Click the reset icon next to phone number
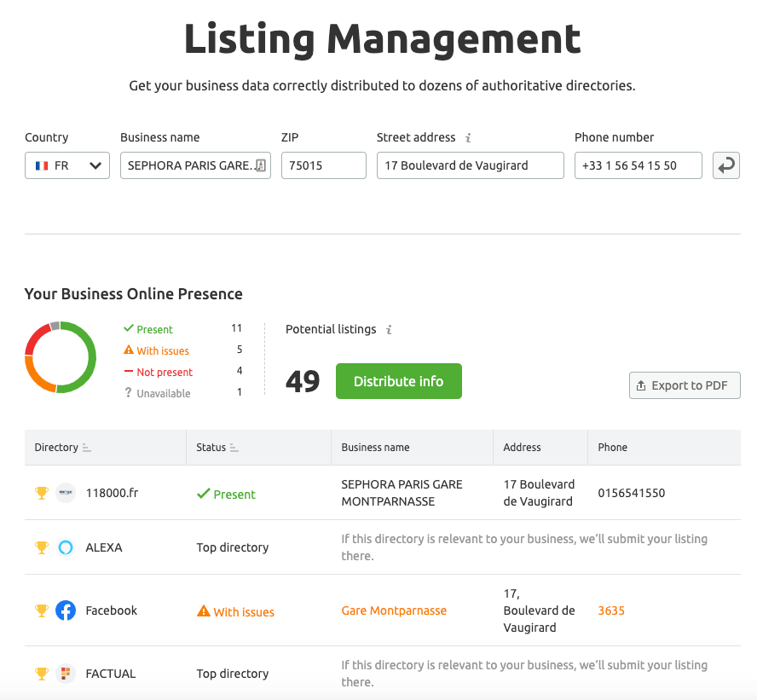Image resolution: width=757 pixels, height=700 pixels. click(x=726, y=165)
